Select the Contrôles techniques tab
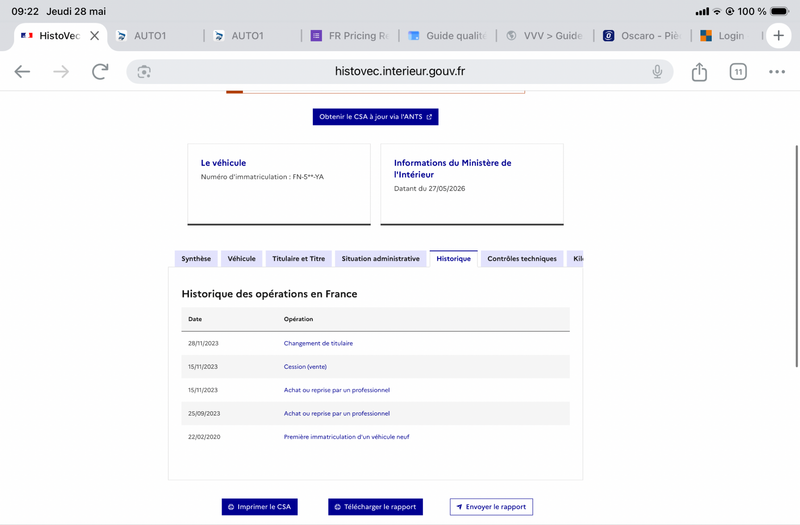Viewport: 800px width, 525px height. pyautogui.click(x=521, y=259)
